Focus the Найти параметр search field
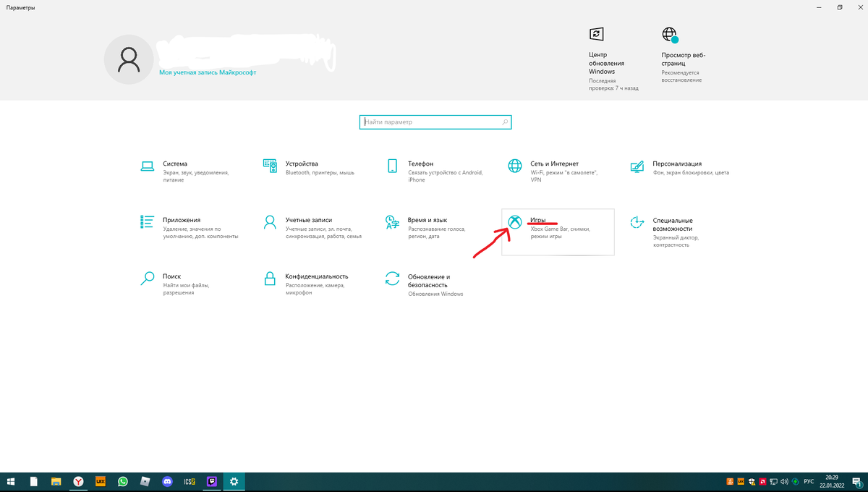Screen dimensions: 868x492 pos(435,122)
